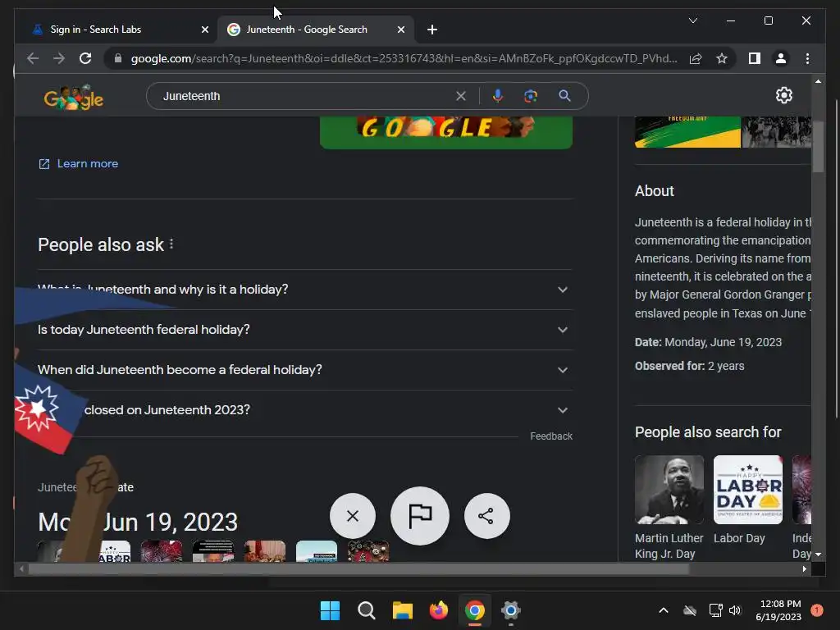Click the browser forward arrow

coord(59,58)
